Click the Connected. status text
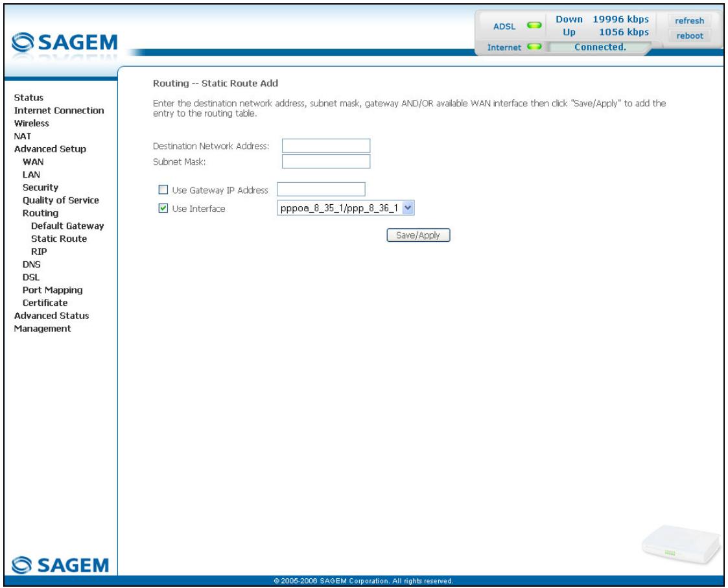Image resolution: width=728 pixels, height=588 pixels. tap(600, 47)
